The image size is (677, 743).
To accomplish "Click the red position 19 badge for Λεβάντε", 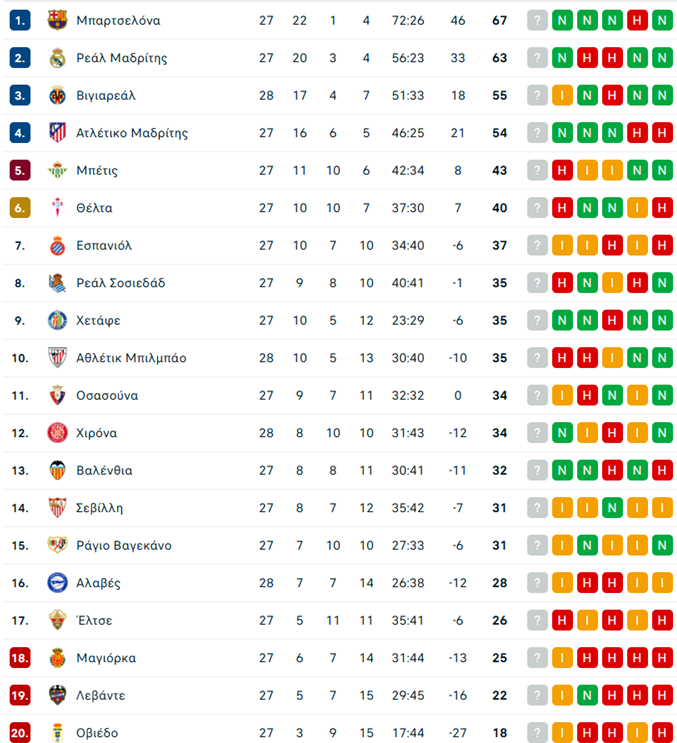I will 20,696.
